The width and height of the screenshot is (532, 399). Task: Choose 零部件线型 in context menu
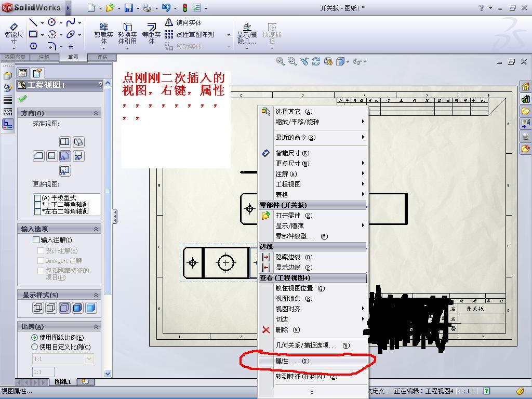[313, 236]
